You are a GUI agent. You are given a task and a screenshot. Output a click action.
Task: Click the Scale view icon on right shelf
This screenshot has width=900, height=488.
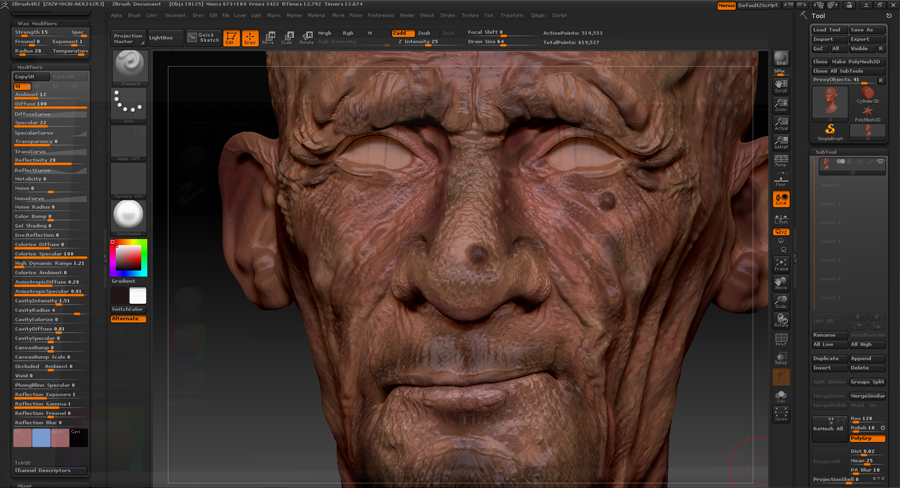click(781, 301)
